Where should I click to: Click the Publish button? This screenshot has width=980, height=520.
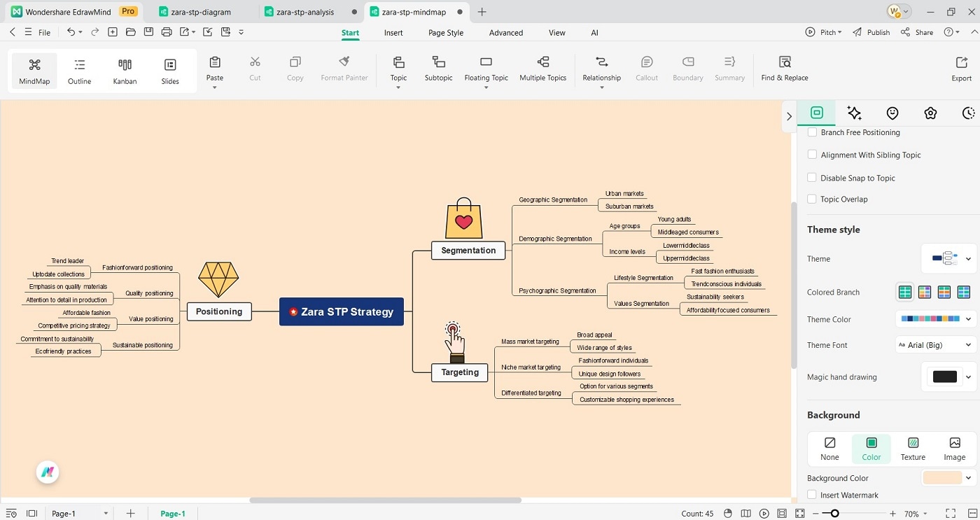coord(871,32)
